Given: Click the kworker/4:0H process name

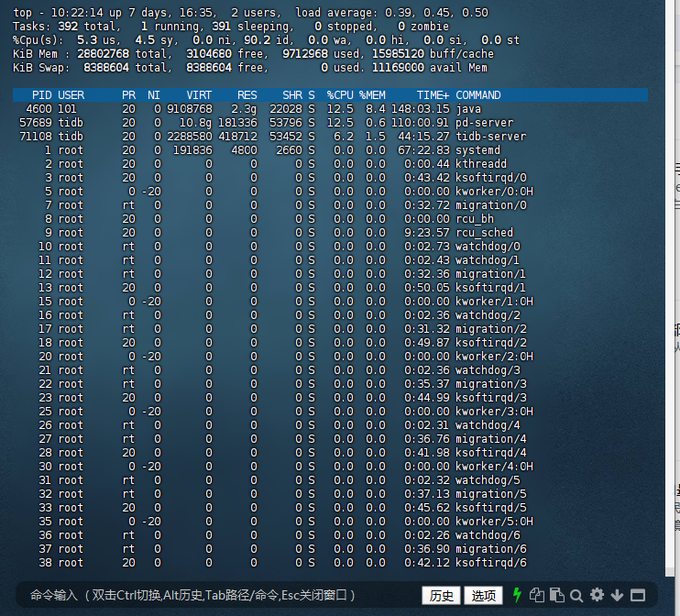Looking at the screenshot, I should click(x=494, y=467).
